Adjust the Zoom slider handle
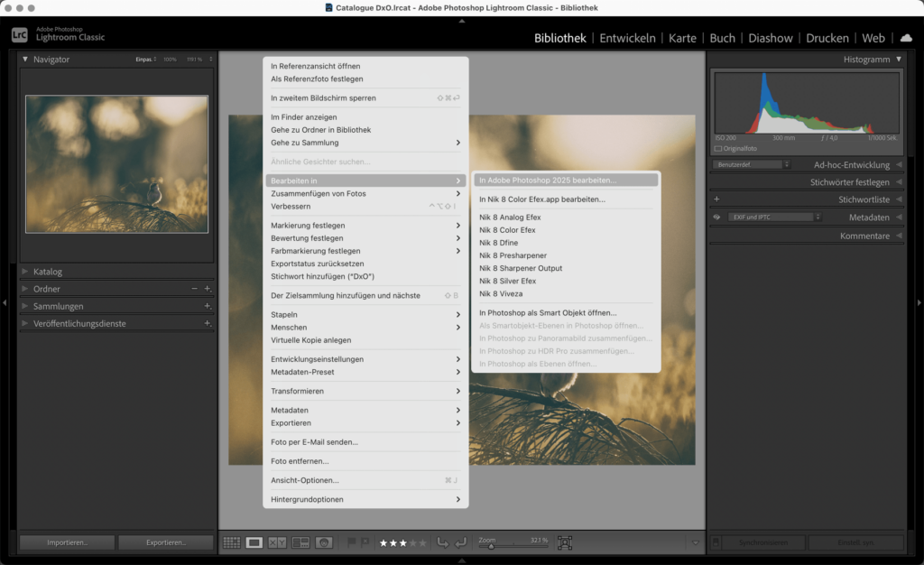 [491, 547]
